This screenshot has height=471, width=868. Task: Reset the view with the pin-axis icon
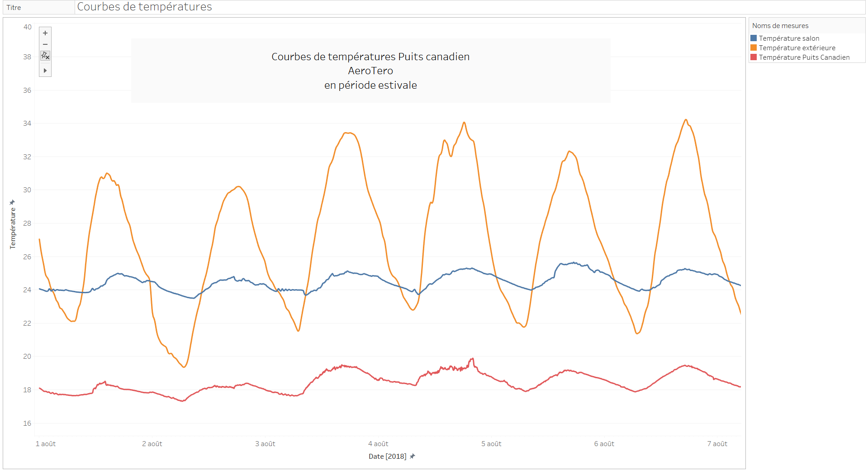pyautogui.click(x=45, y=56)
